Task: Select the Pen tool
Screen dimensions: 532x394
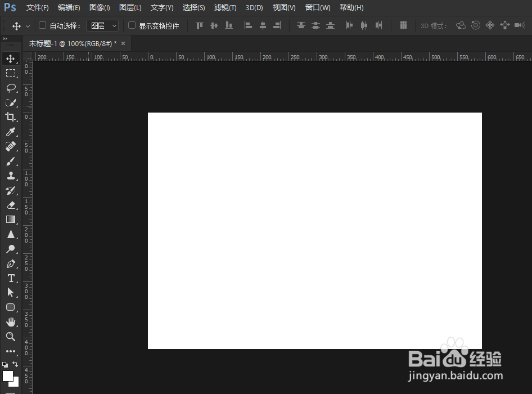Action: (x=11, y=263)
